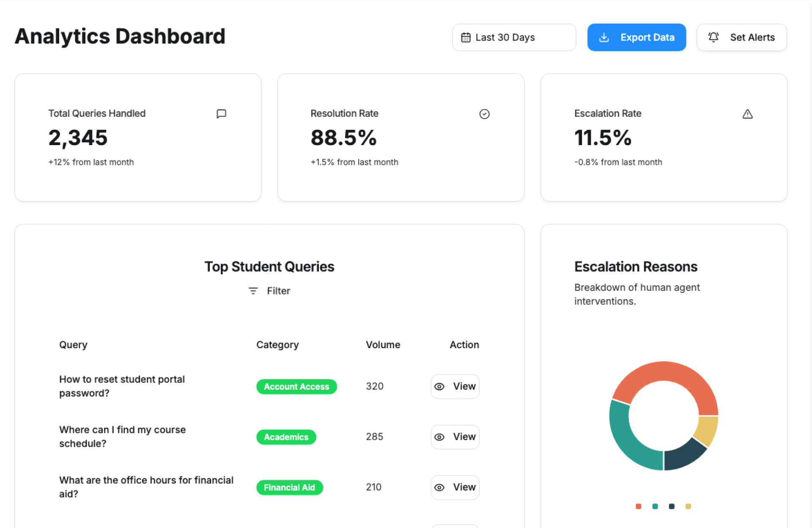Click the filter lines icon under Top Student Queries
The width and height of the screenshot is (812, 528).
pos(253,291)
